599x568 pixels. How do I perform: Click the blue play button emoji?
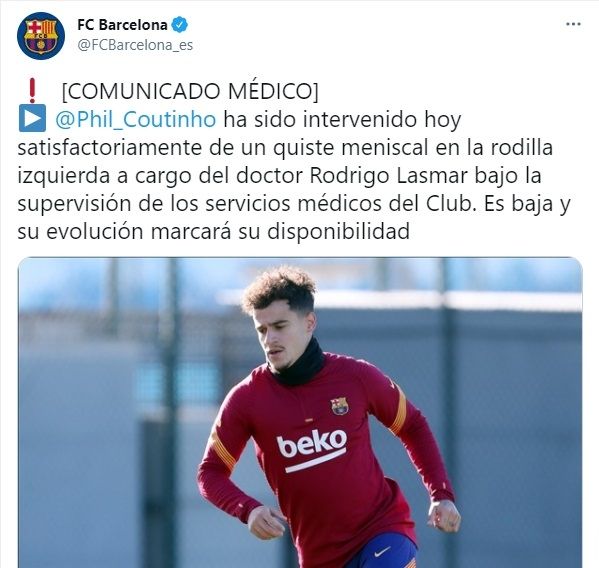point(32,118)
